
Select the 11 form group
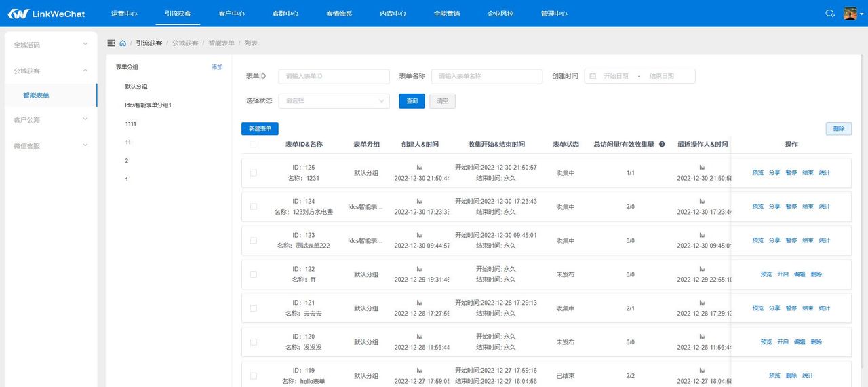128,142
